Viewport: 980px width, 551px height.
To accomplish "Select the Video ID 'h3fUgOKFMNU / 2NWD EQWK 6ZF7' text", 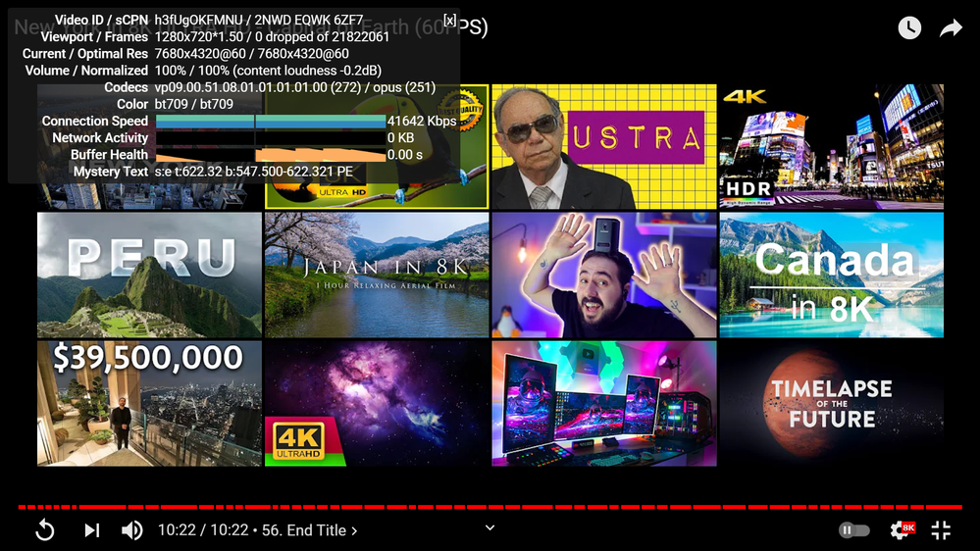I will (259, 20).
